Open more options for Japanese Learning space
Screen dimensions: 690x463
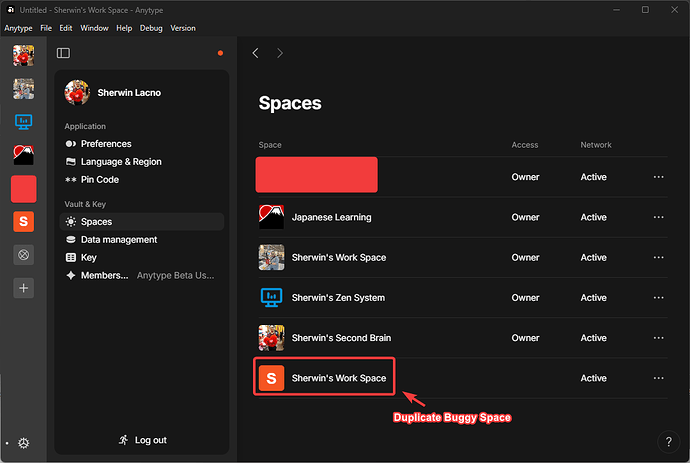pos(658,217)
